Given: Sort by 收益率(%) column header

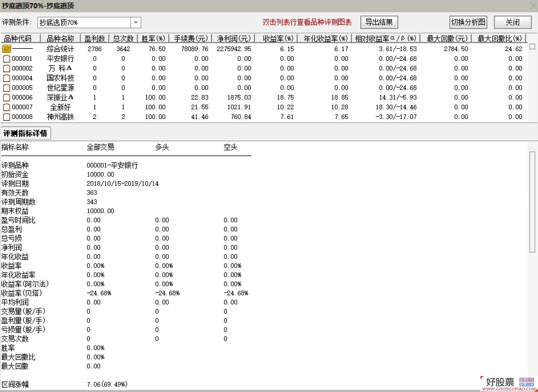Looking at the screenshot, I should click(276, 39).
